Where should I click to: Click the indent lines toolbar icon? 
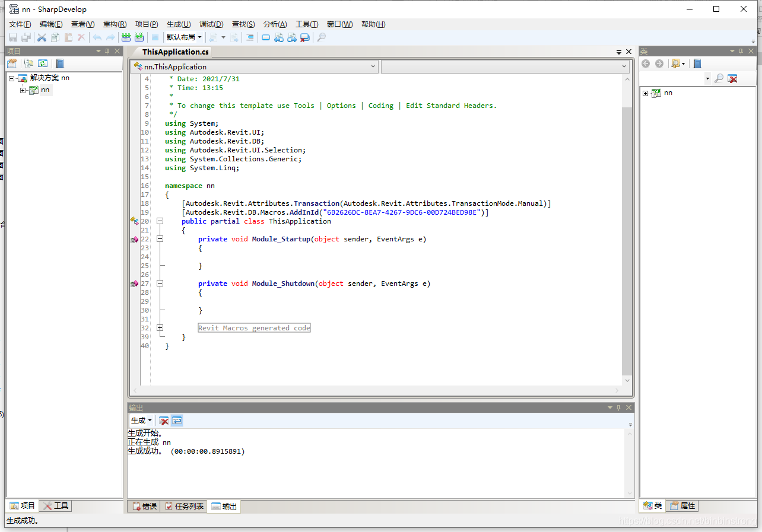(x=250, y=37)
